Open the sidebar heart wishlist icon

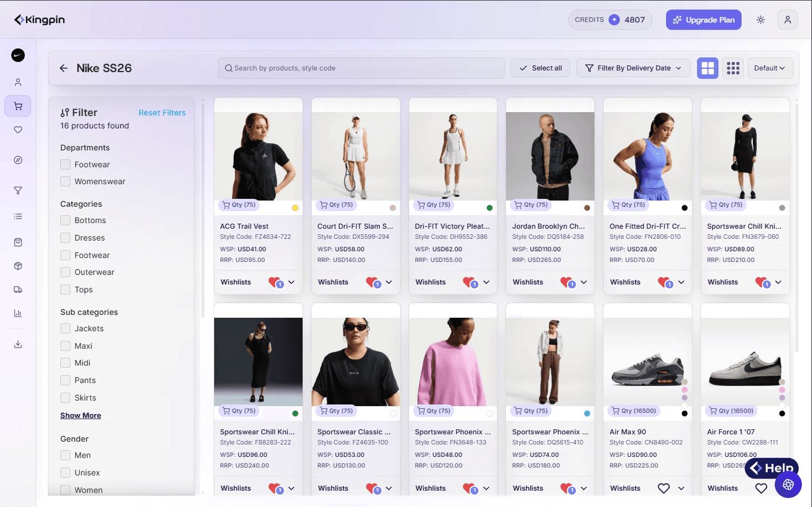tap(18, 130)
